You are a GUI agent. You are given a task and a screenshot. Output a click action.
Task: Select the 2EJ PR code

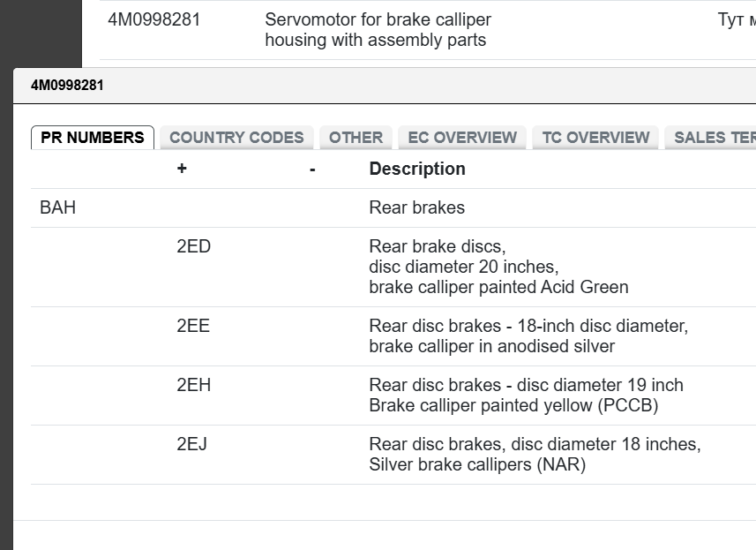[191, 445]
